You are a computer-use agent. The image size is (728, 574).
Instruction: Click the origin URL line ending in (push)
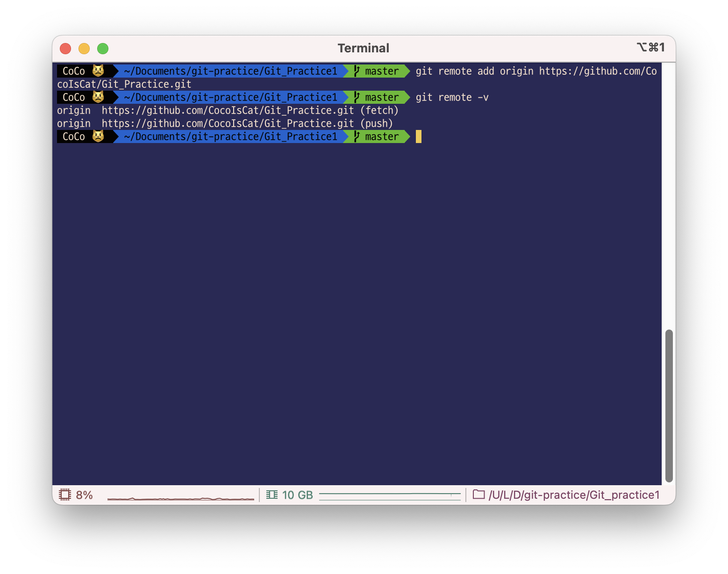225,123
